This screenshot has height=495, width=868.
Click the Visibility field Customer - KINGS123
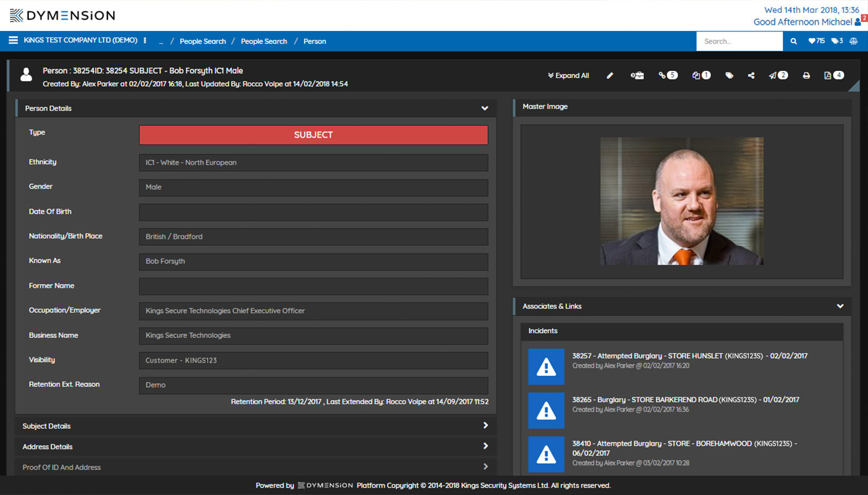click(x=314, y=361)
